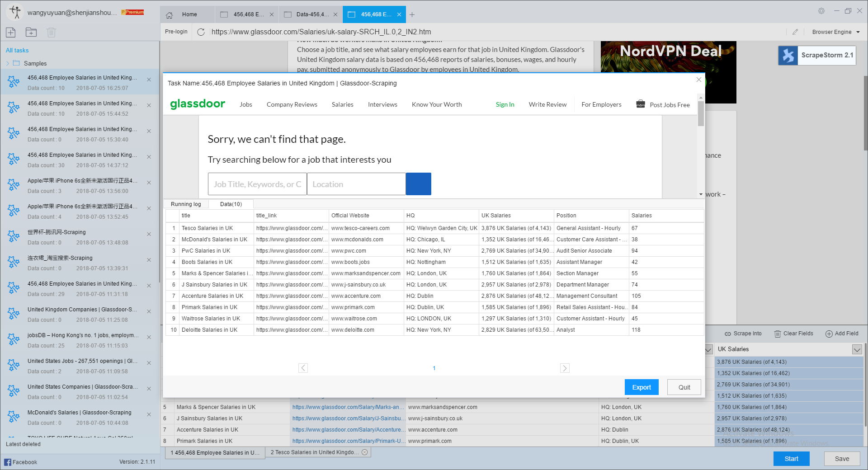The height and width of the screenshot is (470, 868).
Task: Click the pencil edit icon next to Browser Engine
Action: tap(795, 32)
